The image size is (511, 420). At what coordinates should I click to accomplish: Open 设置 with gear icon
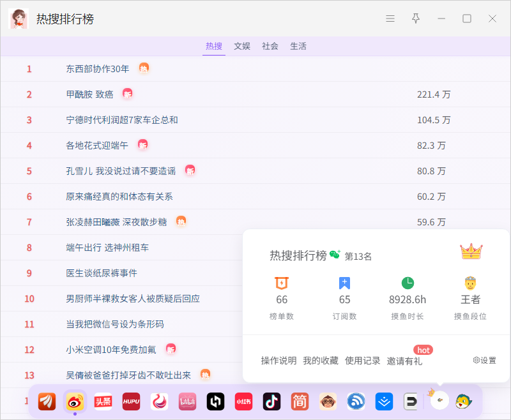click(484, 361)
